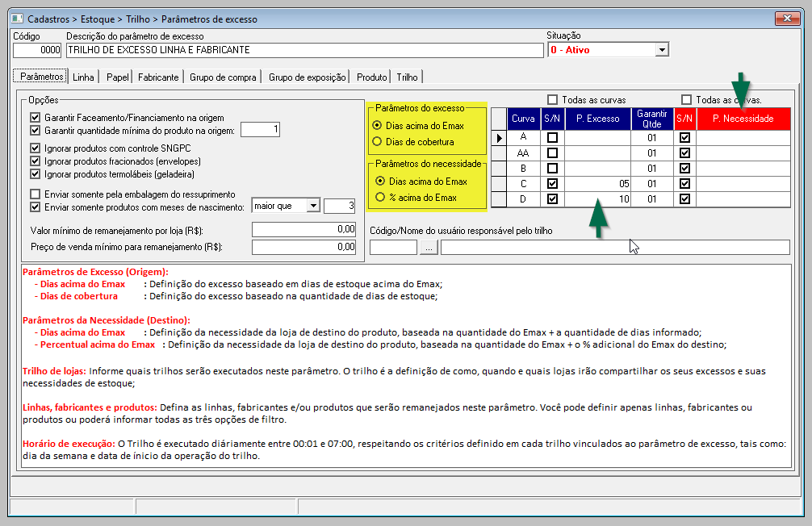
Task: Select the Curva cell 'D'
Action: pyautogui.click(x=523, y=198)
